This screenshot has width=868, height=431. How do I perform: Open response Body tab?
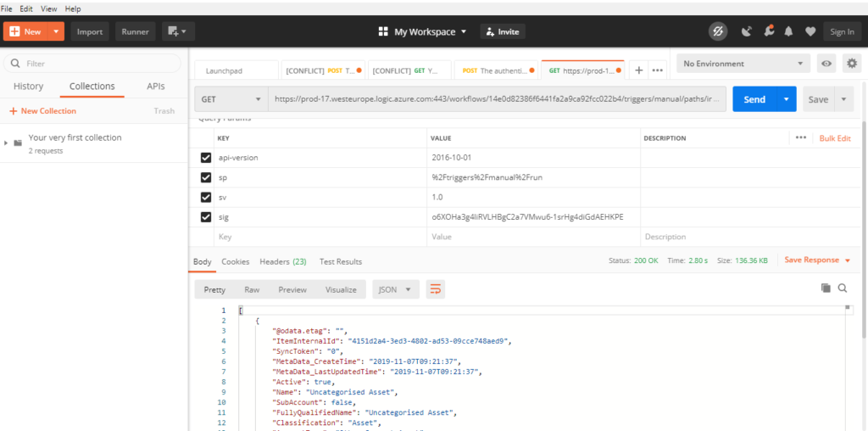coord(203,261)
